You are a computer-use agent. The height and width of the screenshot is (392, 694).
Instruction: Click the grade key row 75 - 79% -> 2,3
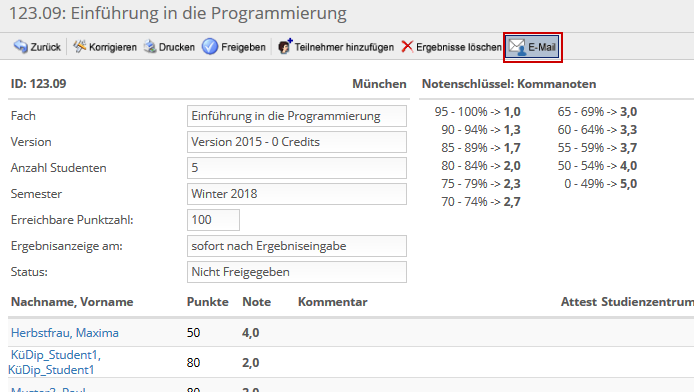[x=481, y=184]
